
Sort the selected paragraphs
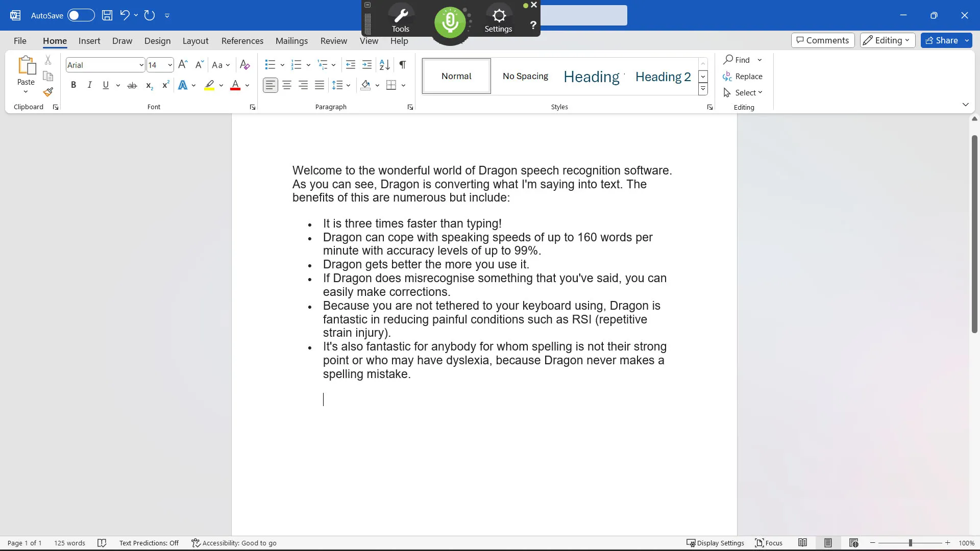point(385,65)
